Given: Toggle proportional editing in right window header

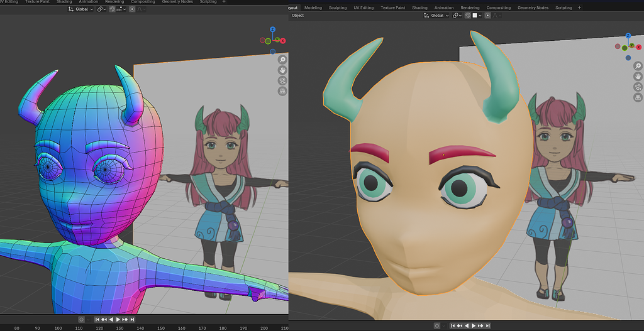Looking at the screenshot, I should [487, 15].
